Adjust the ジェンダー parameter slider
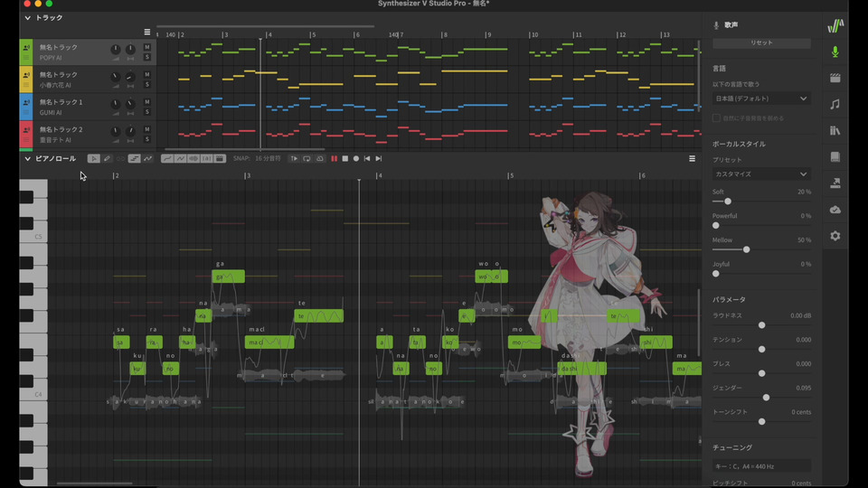 pos(766,398)
